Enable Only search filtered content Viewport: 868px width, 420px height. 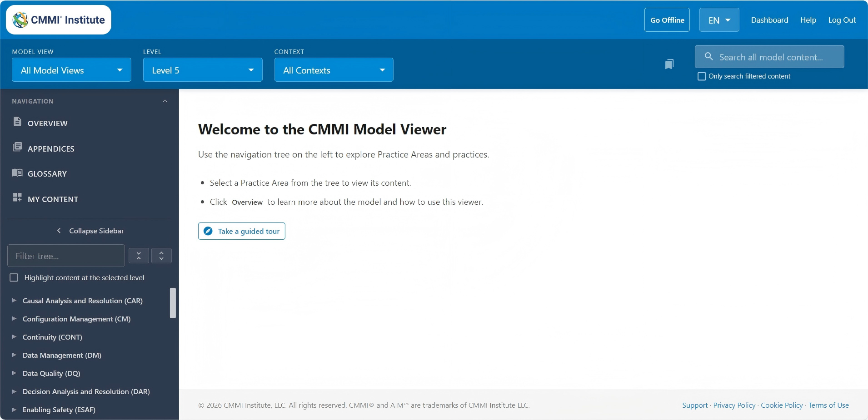pyautogui.click(x=702, y=76)
